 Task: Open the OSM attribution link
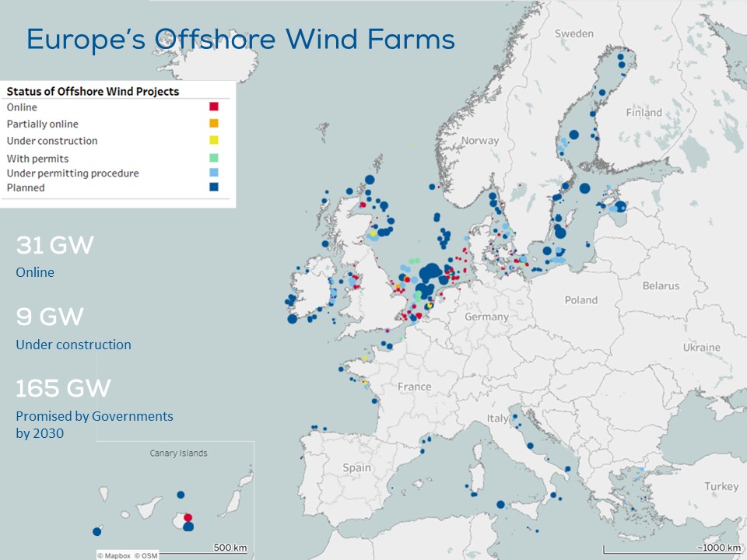tap(143, 555)
